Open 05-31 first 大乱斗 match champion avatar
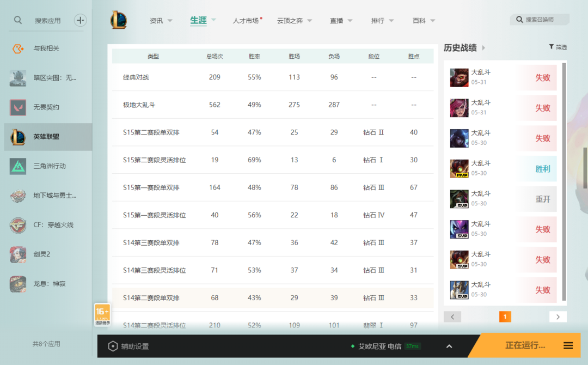This screenshot has height=365, width=588. (x=459, y=78)
